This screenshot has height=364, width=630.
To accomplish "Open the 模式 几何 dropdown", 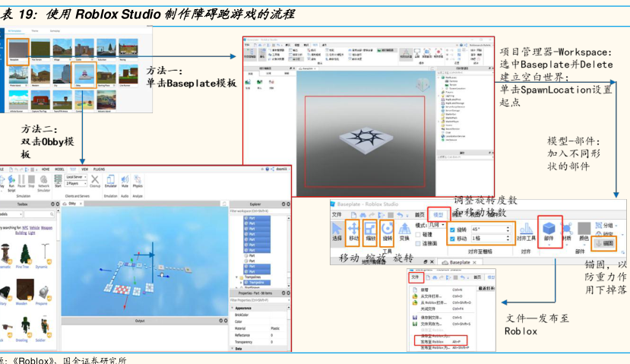I will [436, 225].
